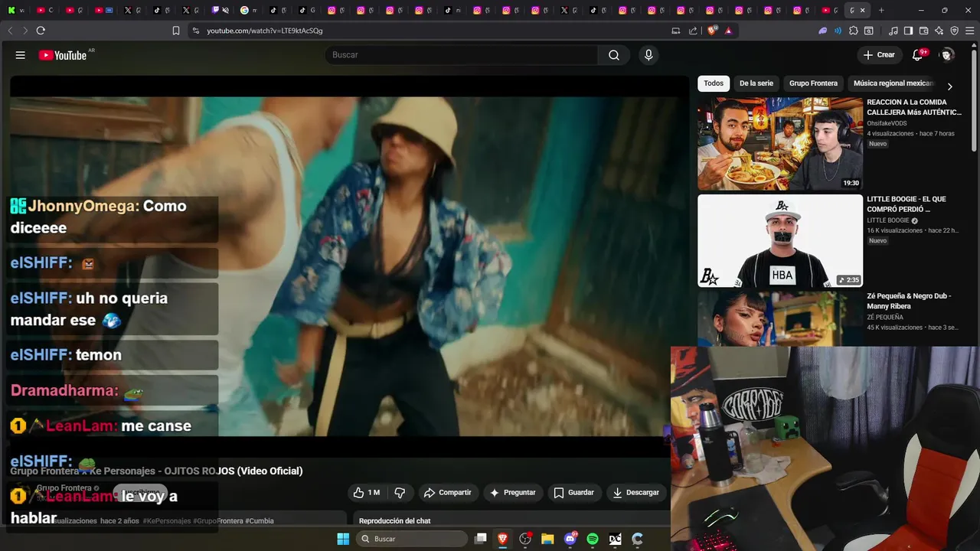Viewport: 980px width, 551px height.
Task: Open the DC app on the taskbar
Action: [615, 539]
